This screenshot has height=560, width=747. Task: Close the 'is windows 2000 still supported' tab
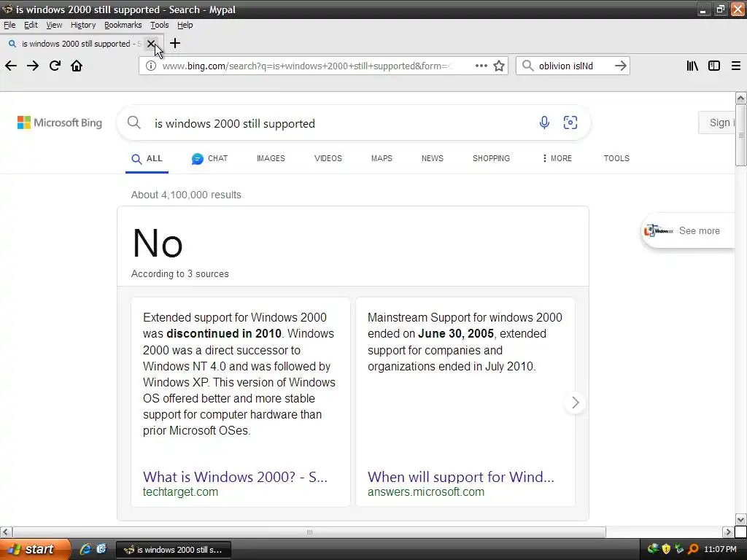click(x=150, y=44)
